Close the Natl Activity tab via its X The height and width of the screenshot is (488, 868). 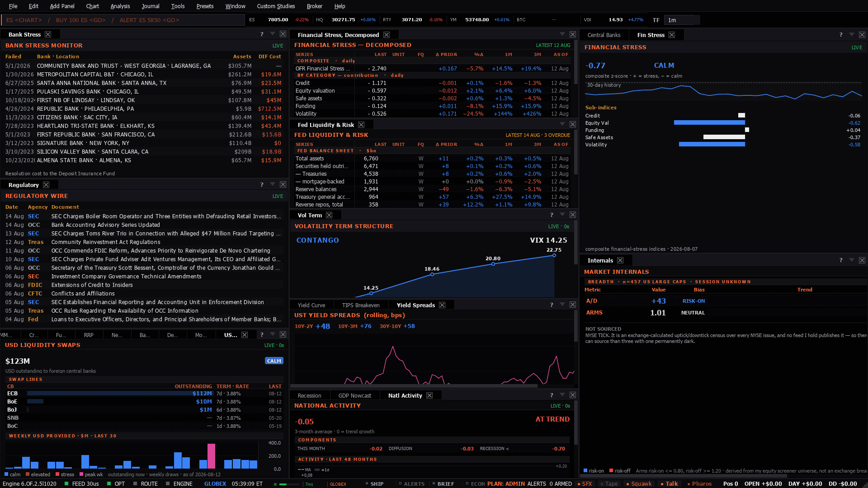tap(429, 395)
